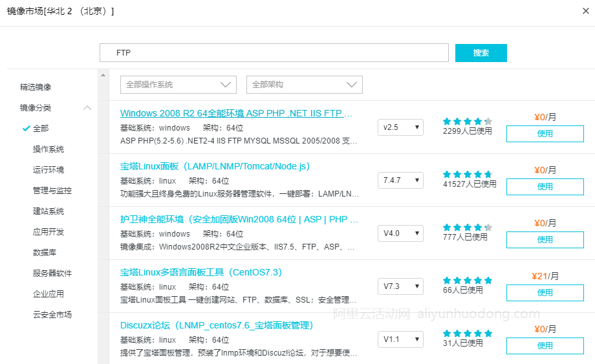
Task: Open the 宝塔Linux多语言面板工具 link
Action: coord(201,272)
